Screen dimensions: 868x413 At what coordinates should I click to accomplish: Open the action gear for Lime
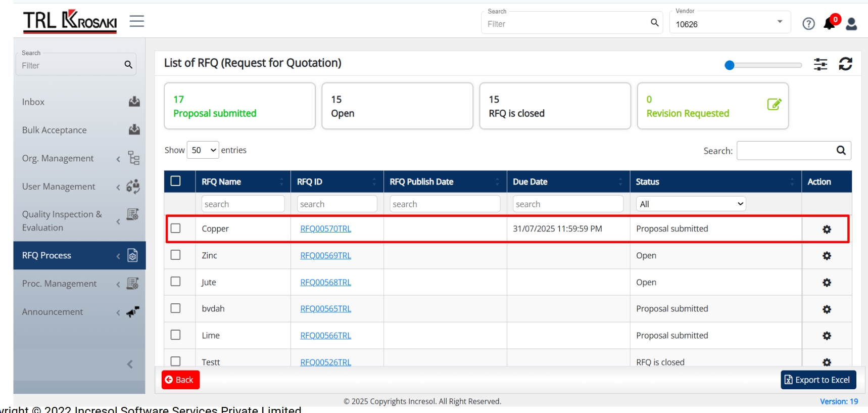click(x=827, y=336)
